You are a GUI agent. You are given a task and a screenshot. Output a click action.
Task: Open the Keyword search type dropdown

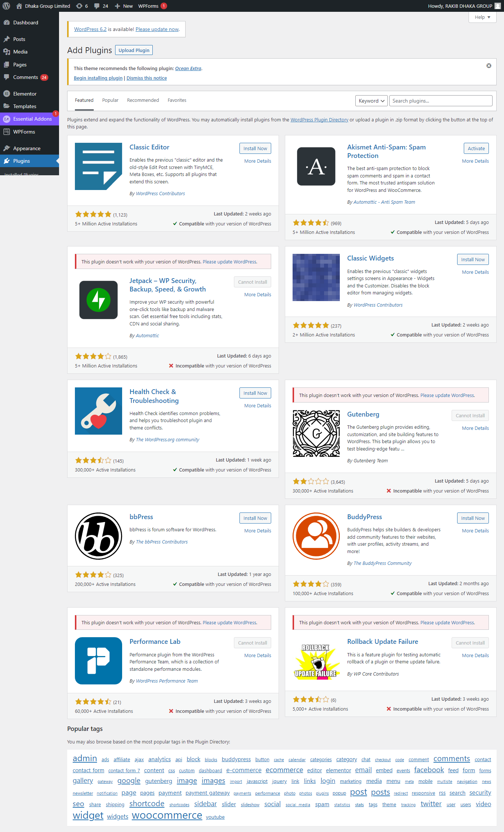point(372,101)
